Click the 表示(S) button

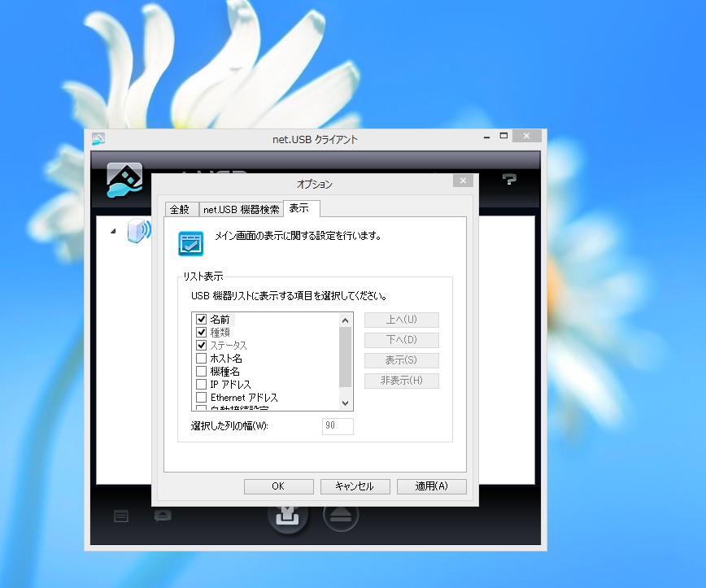pyautogui.click(x=402, y=360)
